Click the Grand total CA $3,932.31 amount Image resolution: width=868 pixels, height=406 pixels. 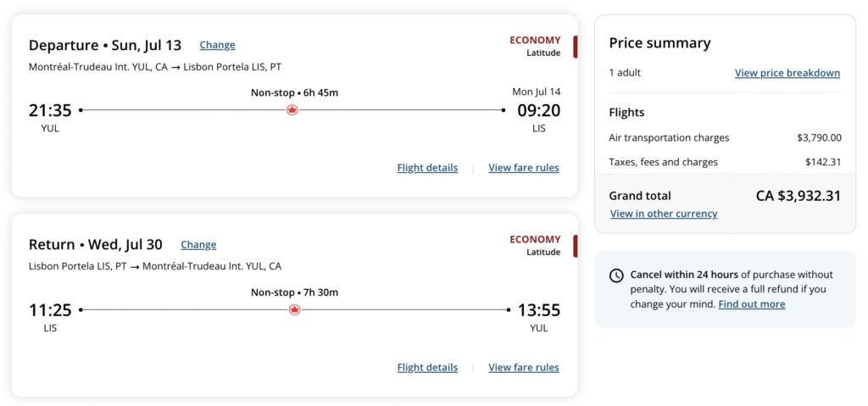click(798, 196)
